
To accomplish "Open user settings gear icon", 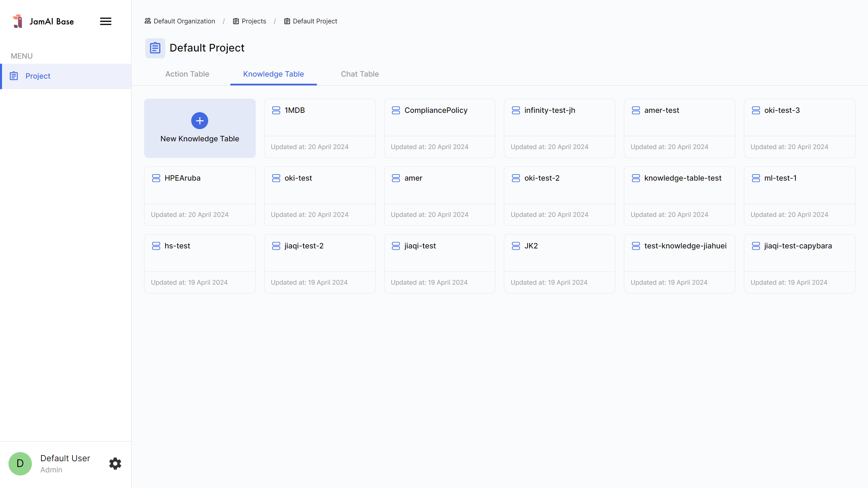I will tap(115, 463).
